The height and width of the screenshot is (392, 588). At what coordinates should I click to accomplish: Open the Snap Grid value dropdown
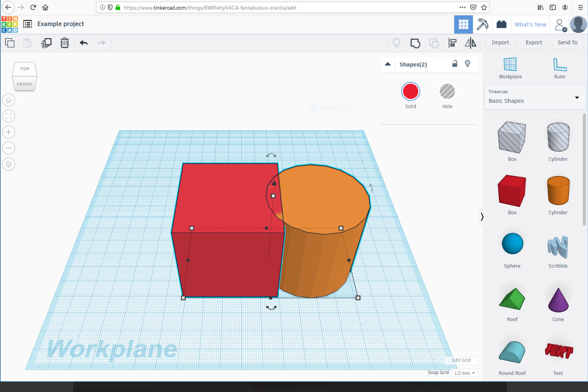click(x=464, y=373)
